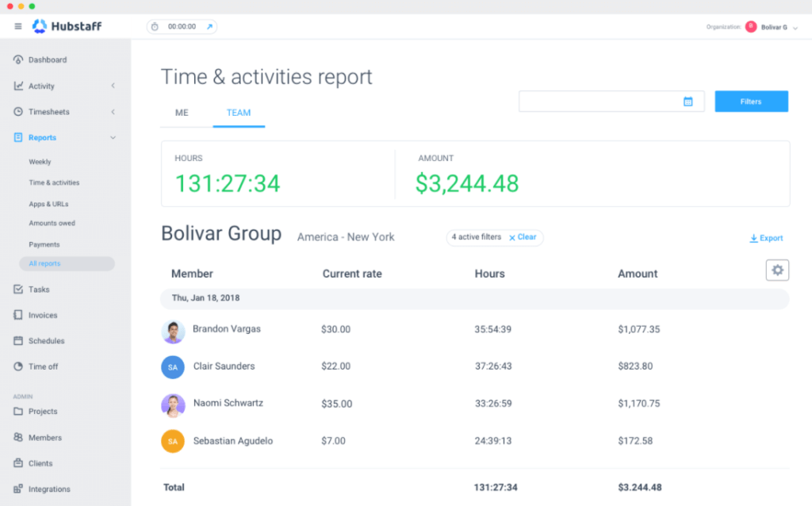Click Sebastian Agudelo name
This screenshot has height=506, width=812.
tap(233, 441)
